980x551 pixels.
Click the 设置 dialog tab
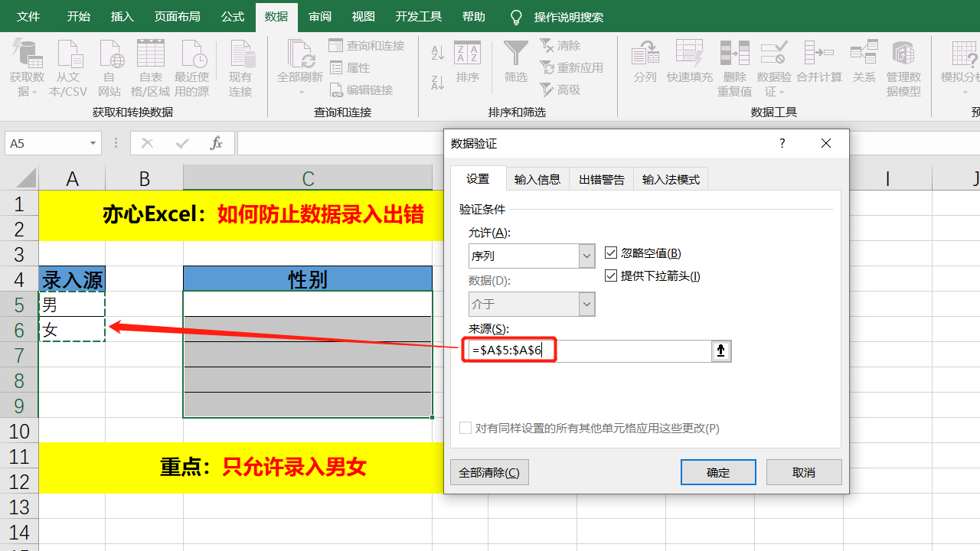click(478, 178)
